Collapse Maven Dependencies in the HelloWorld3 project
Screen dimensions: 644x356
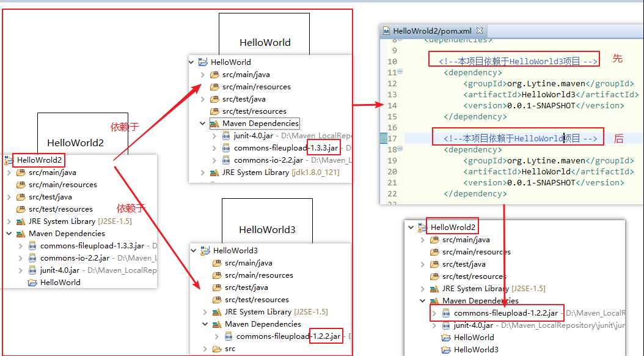click(205, 324)
